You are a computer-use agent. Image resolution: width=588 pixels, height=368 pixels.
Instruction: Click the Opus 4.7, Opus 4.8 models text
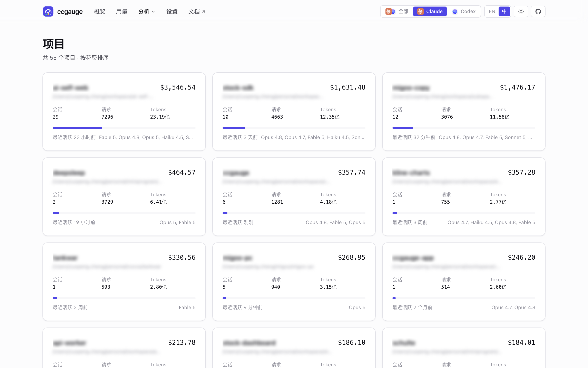coord(513,307)
